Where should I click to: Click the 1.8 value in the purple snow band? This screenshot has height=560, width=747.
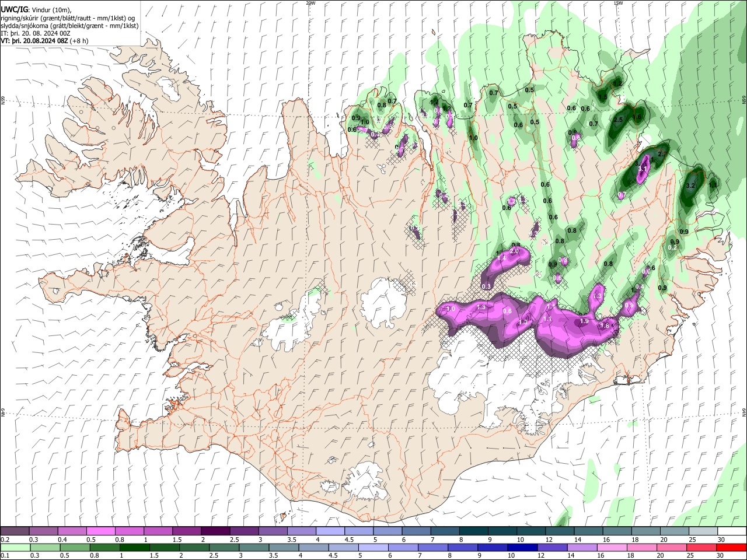605,326
